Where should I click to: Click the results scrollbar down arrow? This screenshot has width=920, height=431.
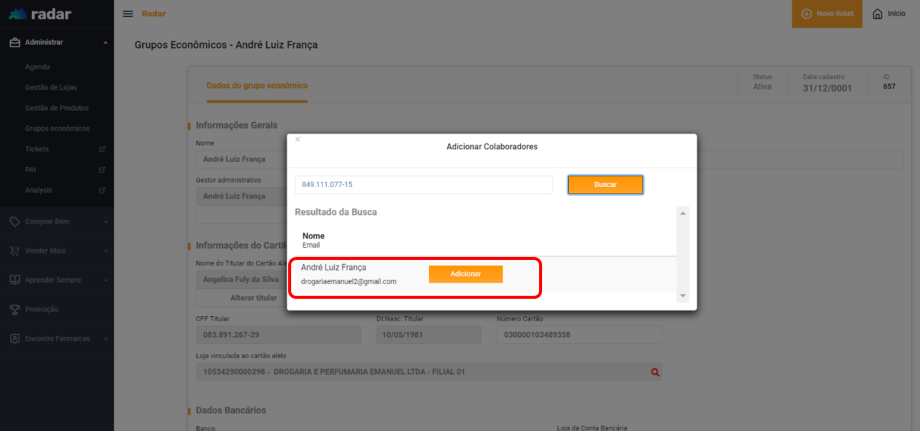click(683, 295)
